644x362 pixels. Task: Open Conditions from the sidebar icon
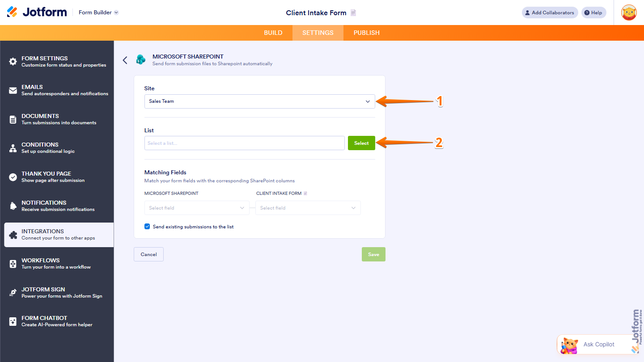point(13,147)
